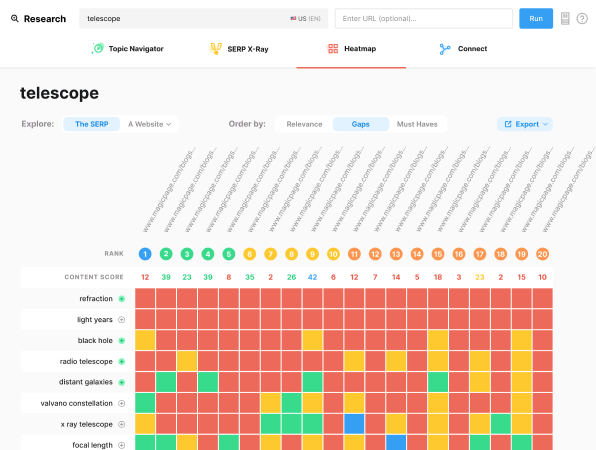
Task: Click the Run button
Action: coord(536,18)
